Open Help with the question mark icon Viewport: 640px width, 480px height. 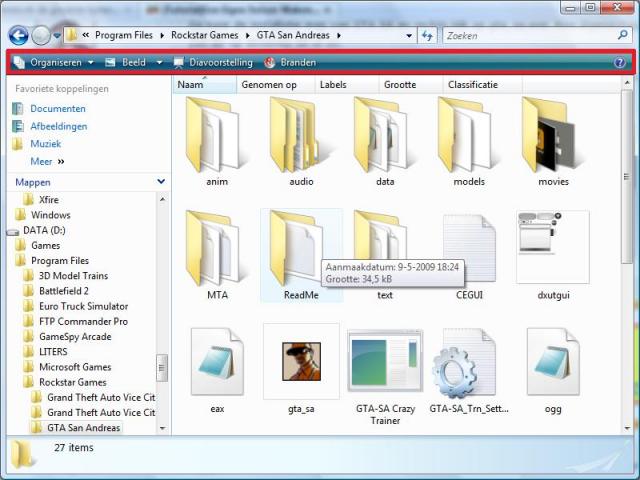pyautogui.click(x=620, y=62)
